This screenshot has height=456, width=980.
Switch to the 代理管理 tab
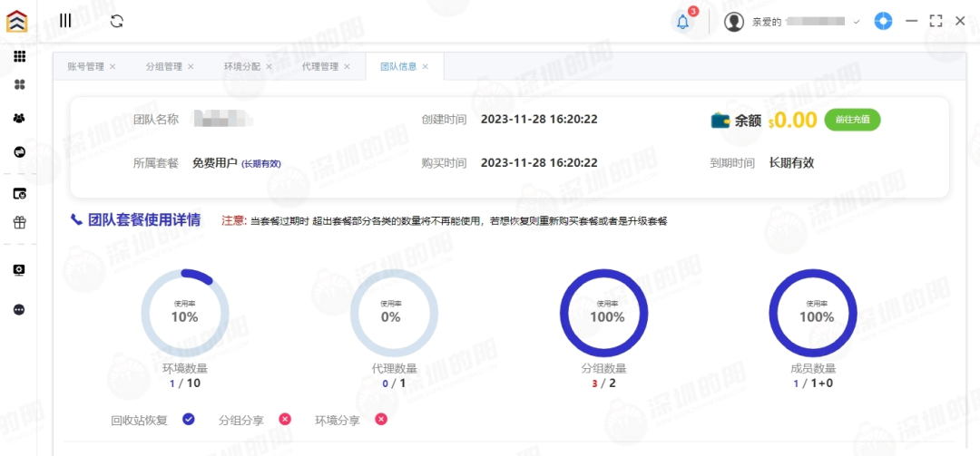pyautogui.click(x=320, y=67)
